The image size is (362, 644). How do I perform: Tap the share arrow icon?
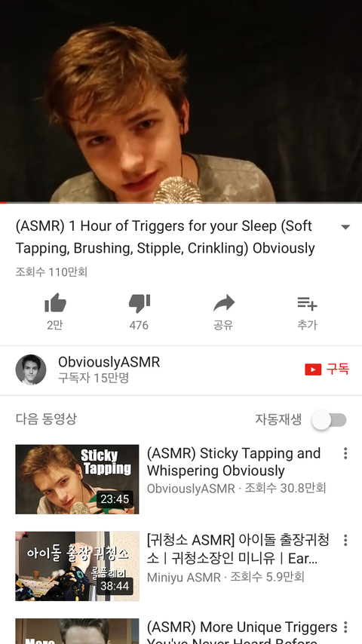pos(223,303)
